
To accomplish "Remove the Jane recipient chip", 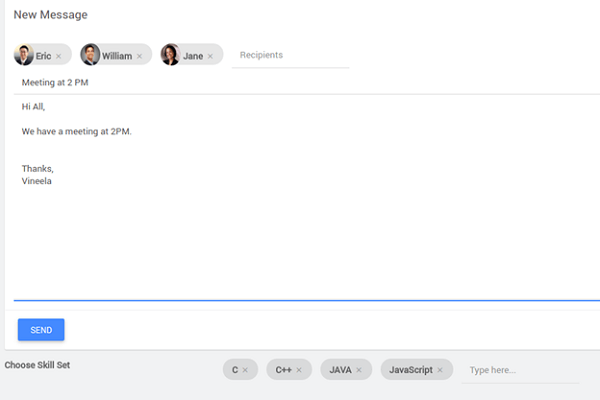I will click(x=210, y=56).
